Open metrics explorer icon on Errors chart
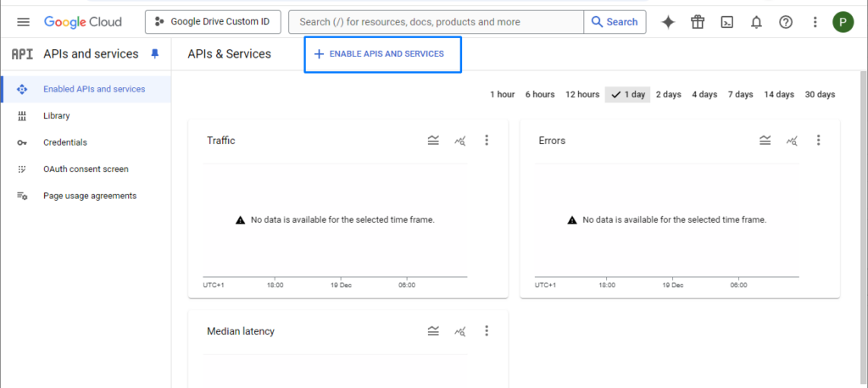 coord(792,141)
